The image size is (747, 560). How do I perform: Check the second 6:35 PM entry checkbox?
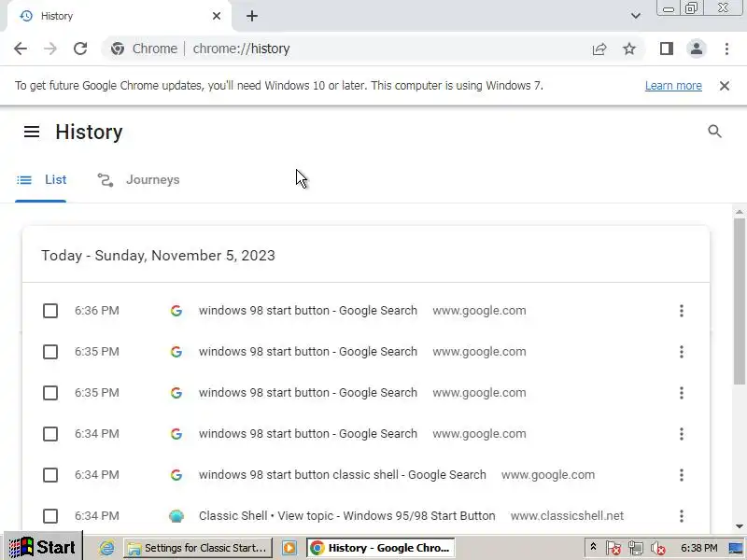(x=50, y=392)
